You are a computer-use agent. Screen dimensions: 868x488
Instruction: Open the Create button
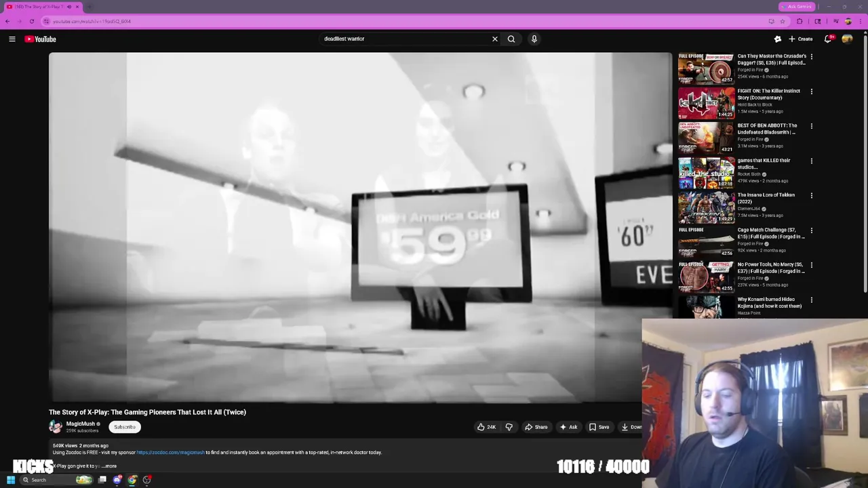tap(800, 39)
